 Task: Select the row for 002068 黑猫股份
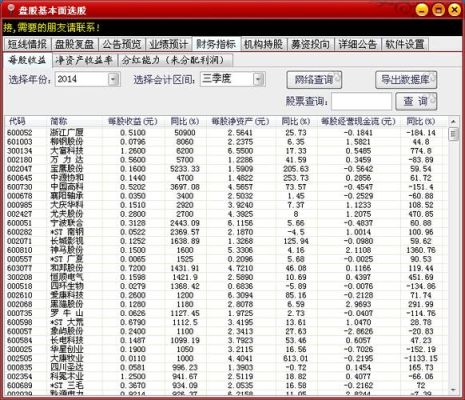point(226,304)
